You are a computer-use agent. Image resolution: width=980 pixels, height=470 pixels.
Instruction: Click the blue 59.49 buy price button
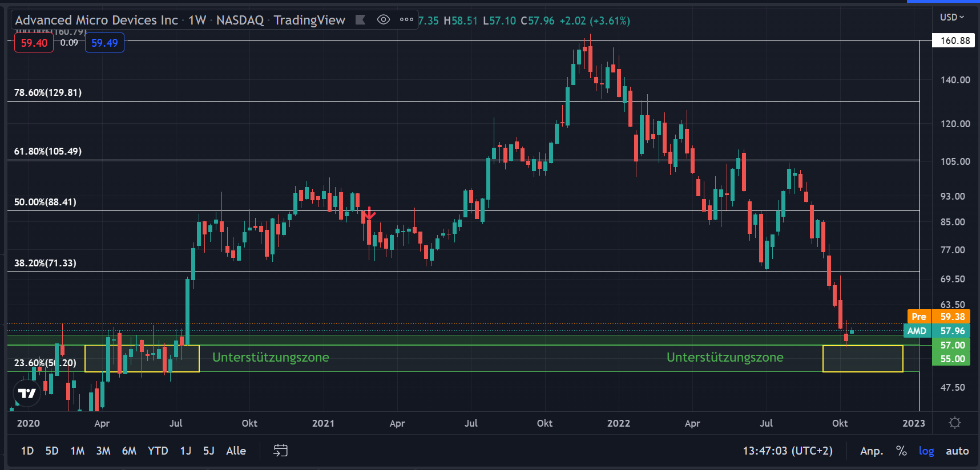tap(104, 43)
